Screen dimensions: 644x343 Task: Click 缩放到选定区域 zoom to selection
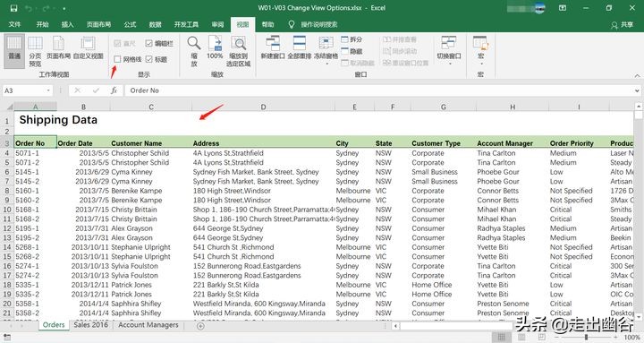[238, 51]
